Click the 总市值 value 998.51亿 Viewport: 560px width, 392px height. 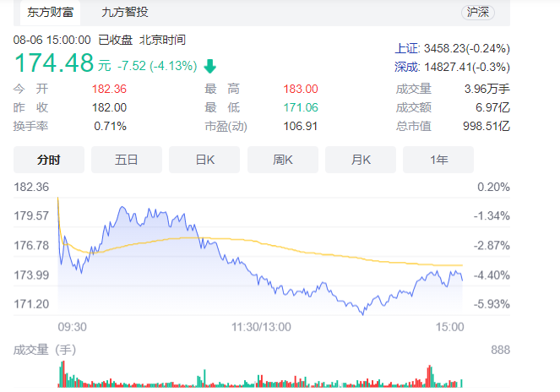tap(492, 126)
